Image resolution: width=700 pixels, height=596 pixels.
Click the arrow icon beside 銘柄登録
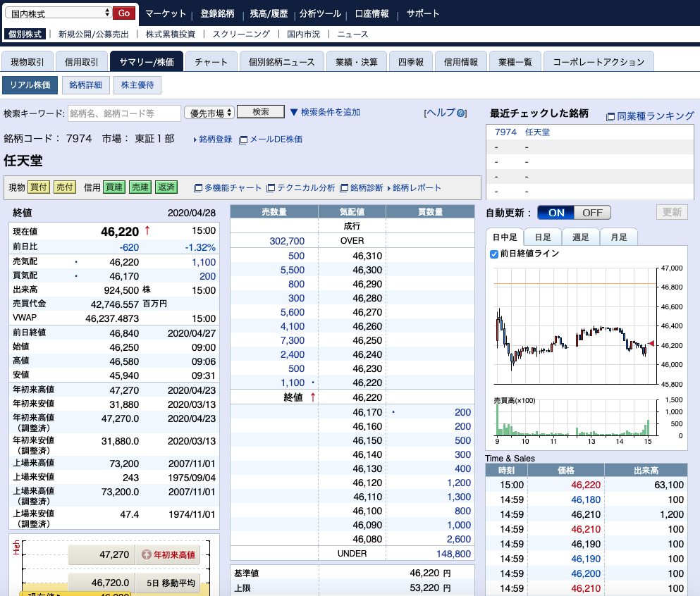[195, 139]
